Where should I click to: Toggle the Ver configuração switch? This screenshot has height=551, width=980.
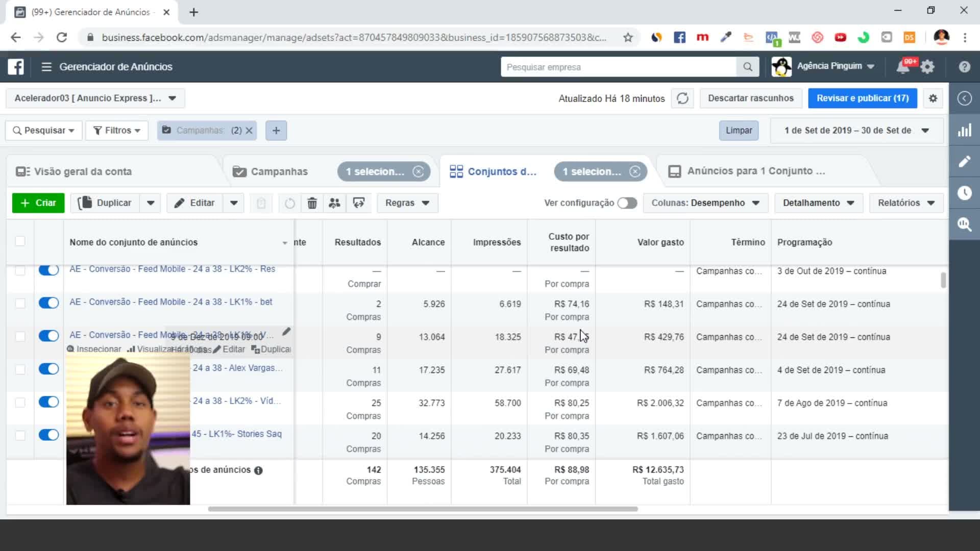tap(627, 203)
